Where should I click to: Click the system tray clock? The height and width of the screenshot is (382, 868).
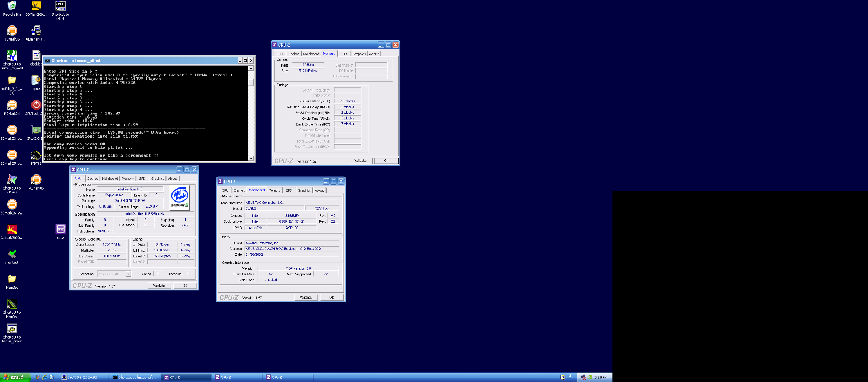[601, 377]
